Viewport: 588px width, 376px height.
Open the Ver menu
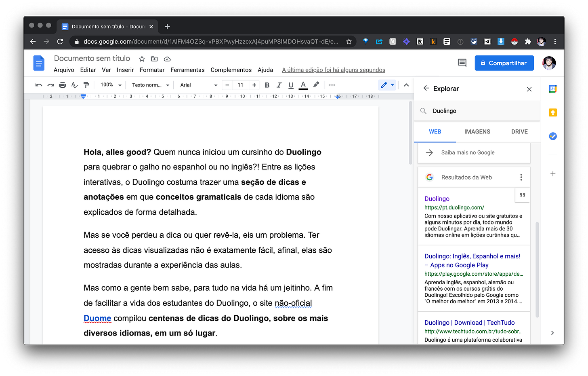(x=106, y=70)
